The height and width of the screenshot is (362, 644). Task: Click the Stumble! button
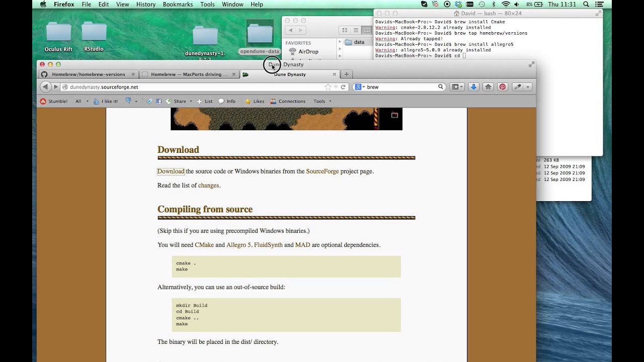point(54,101)
